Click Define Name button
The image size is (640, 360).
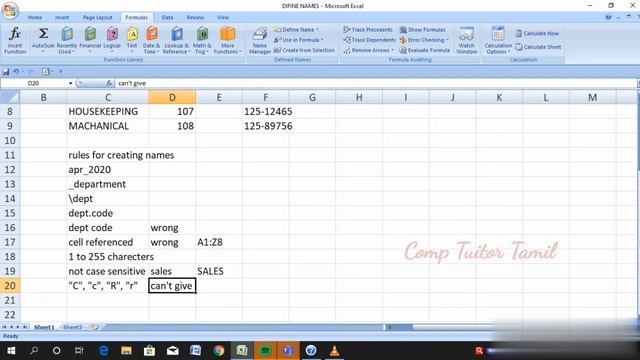click(x=296, y=30)
